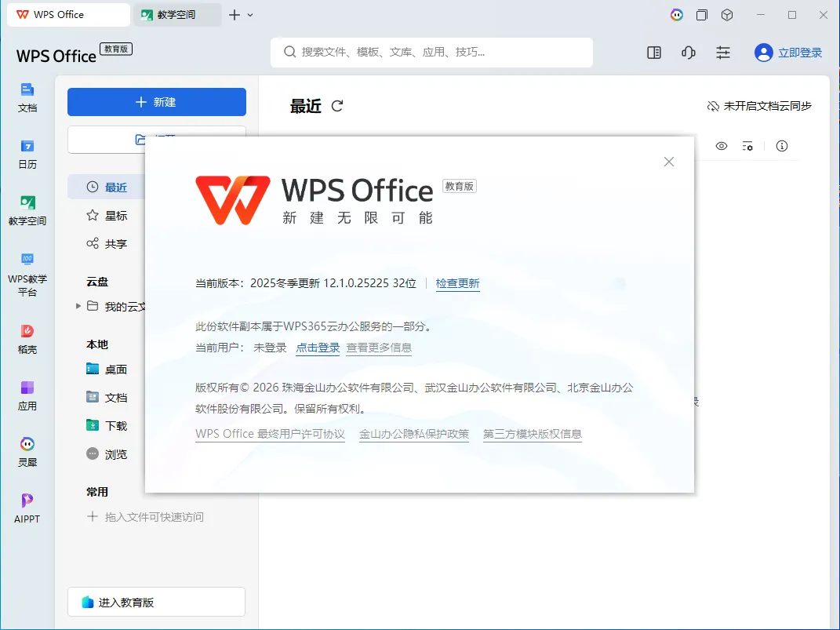Click the sidebar panel layout icon in header
Screen dimensions: 840x630
tap(654, 53)
